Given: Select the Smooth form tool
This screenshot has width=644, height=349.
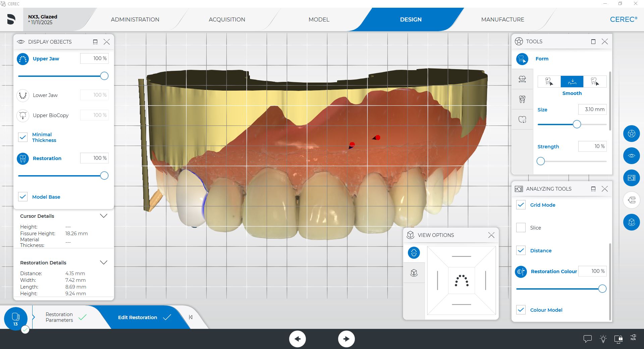Looking at the screenshot, I should (572, 82).
